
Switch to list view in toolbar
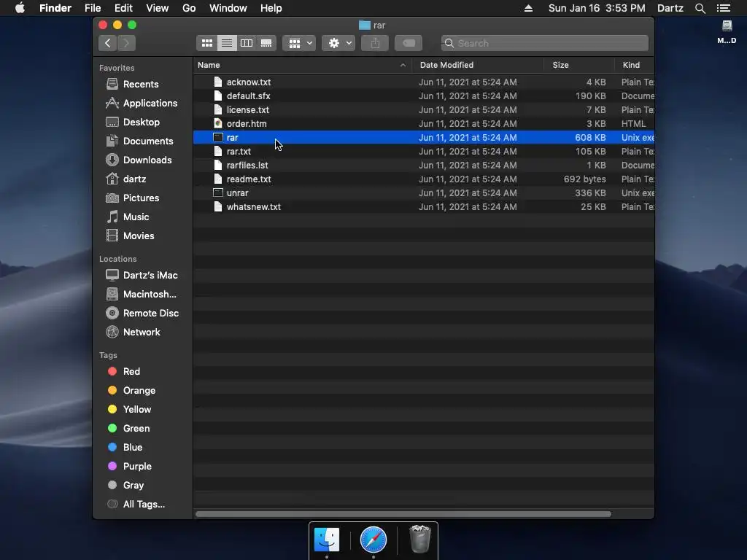227,43
